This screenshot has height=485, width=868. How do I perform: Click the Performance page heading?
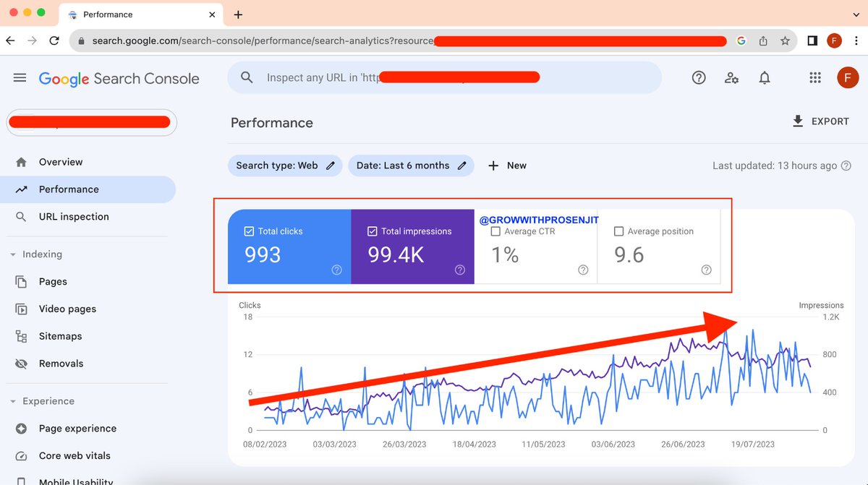[x=272, y=123]
